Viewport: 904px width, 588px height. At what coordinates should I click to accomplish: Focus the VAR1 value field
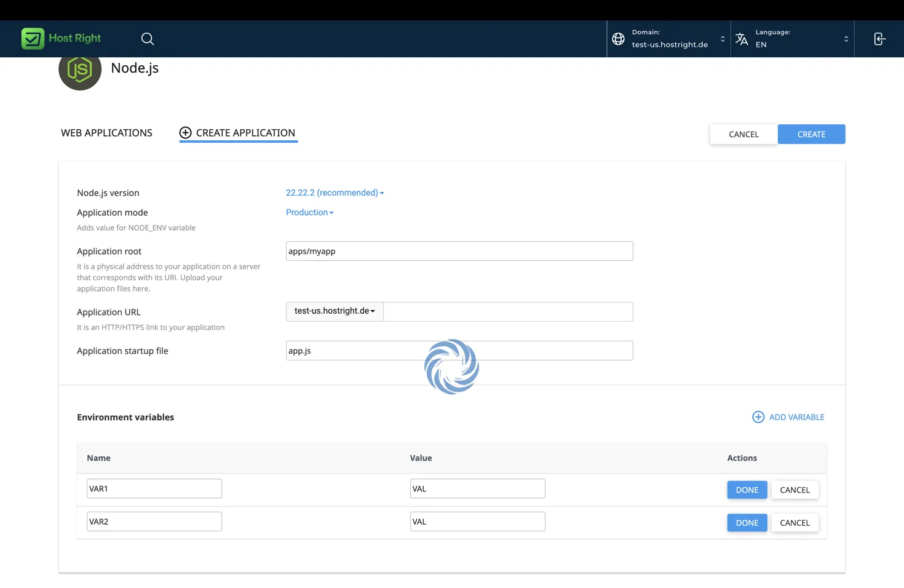pos(477,488)
